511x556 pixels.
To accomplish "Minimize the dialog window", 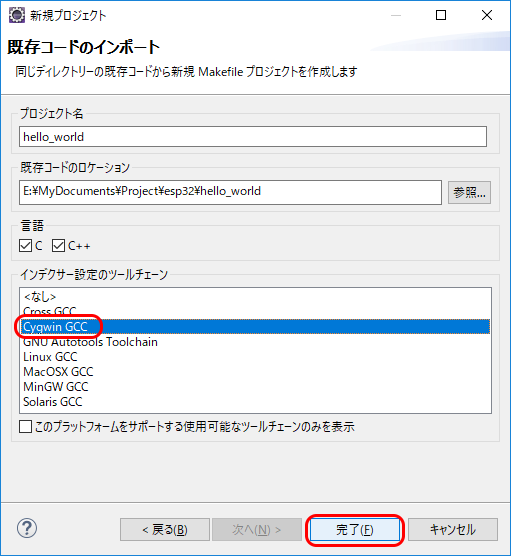I will point(396,15).
